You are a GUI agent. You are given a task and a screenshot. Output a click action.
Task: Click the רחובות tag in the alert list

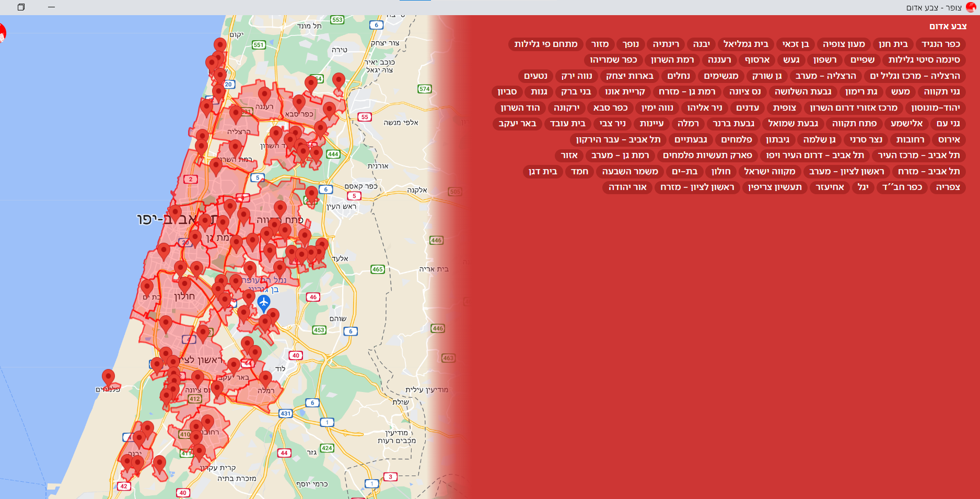click(x=910, y=140)
